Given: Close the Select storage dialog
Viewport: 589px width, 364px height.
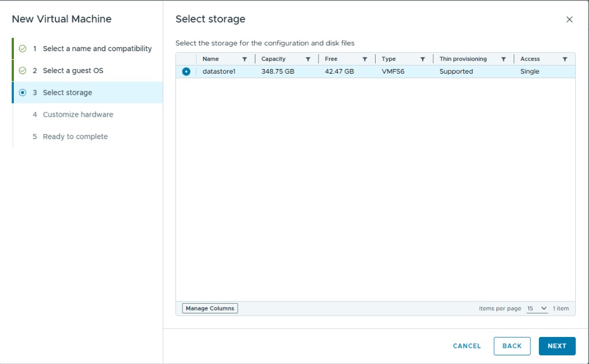Looking at the screenshot, I should 569,20.
